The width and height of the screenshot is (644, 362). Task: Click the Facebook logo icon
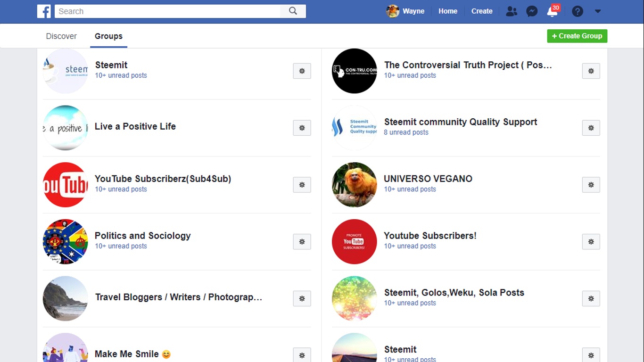pyautogui.click(x=44, y=11)
